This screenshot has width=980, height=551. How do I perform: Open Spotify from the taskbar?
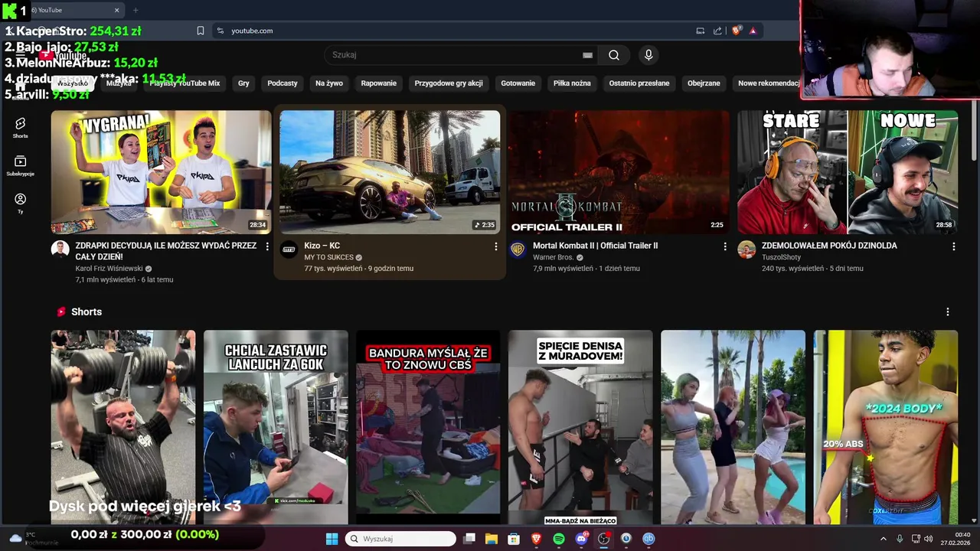coord(559,539)
